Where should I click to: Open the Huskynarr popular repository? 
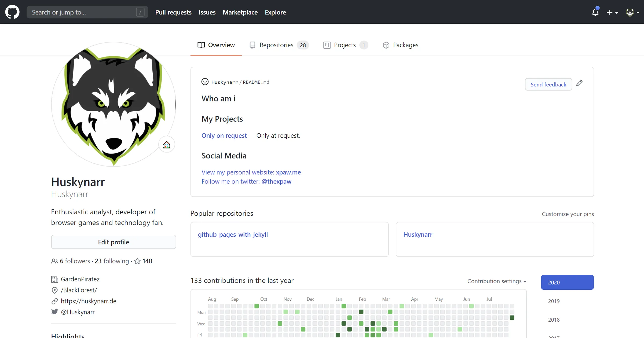coord(418,234)
